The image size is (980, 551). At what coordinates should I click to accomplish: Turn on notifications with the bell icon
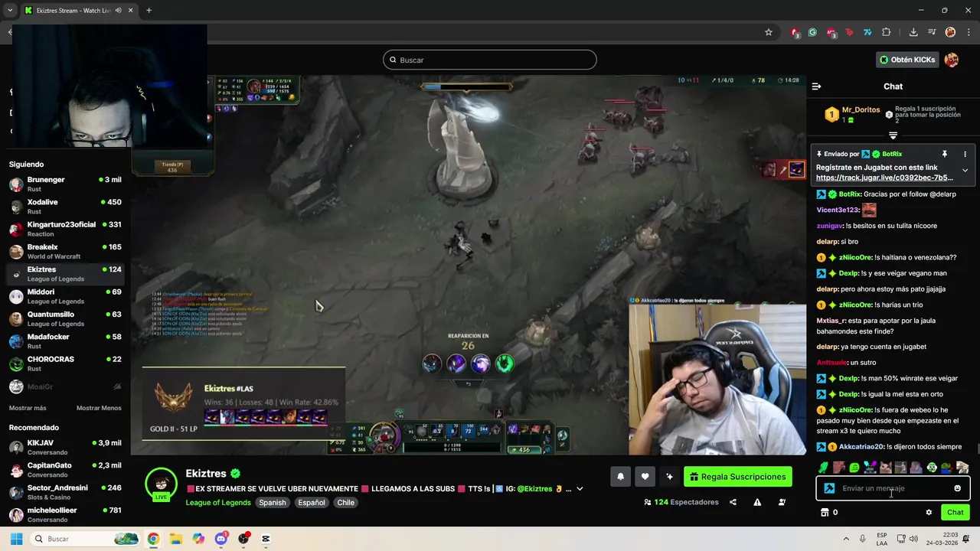click(x=620, y=477)
